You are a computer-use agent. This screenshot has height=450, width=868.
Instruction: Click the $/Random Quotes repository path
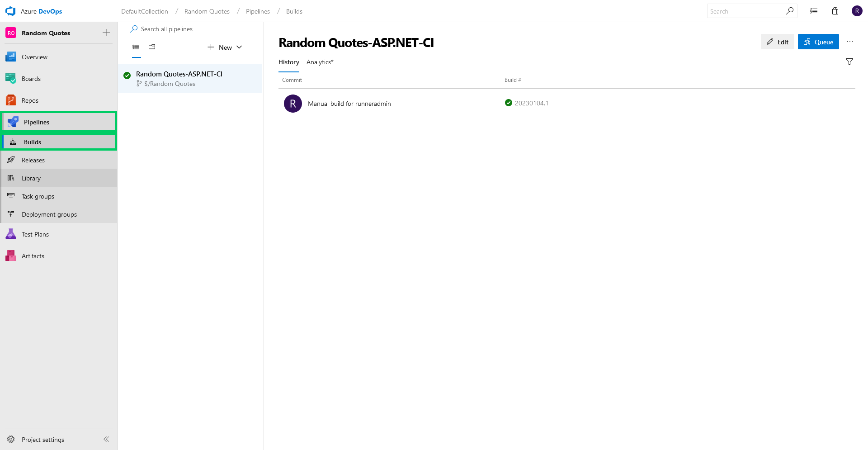(x=170, y=84)
